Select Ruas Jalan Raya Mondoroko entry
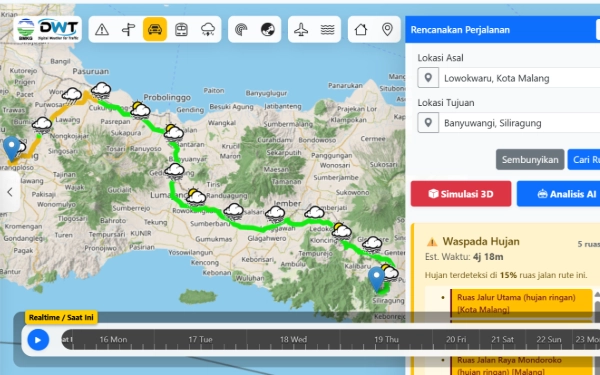 click(521, 365)
